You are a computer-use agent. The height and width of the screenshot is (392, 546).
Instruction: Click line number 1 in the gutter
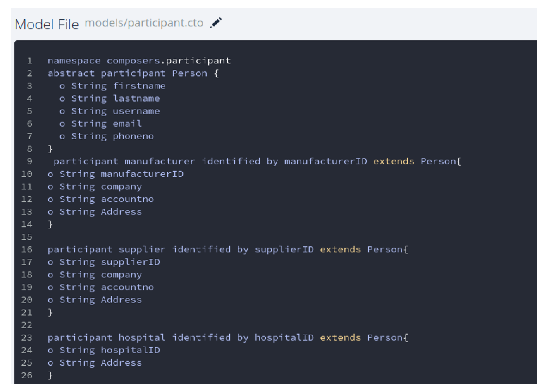30,61
